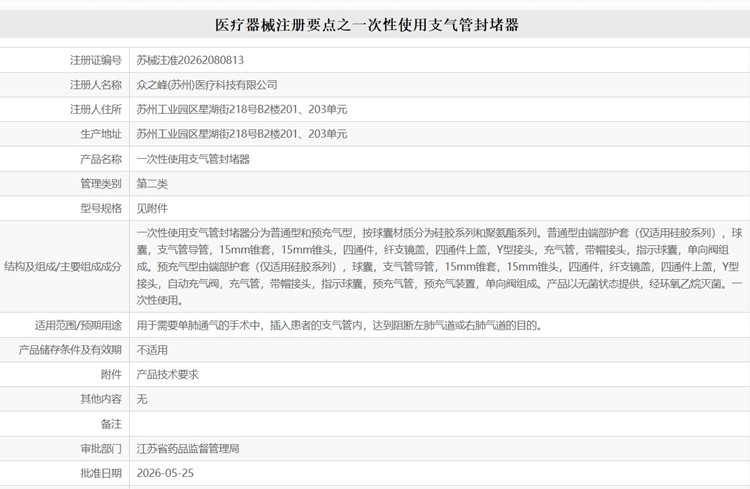Screen dimensions: 750x489
Task: Select the 注册人住所 label
Action: click(96, 109)
